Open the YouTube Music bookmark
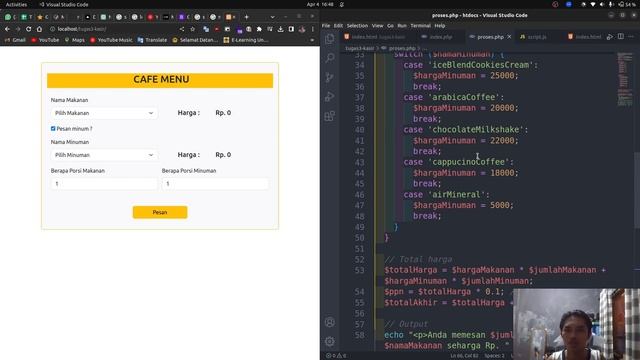This screenshot has height=360, width=640. (111, 40)
